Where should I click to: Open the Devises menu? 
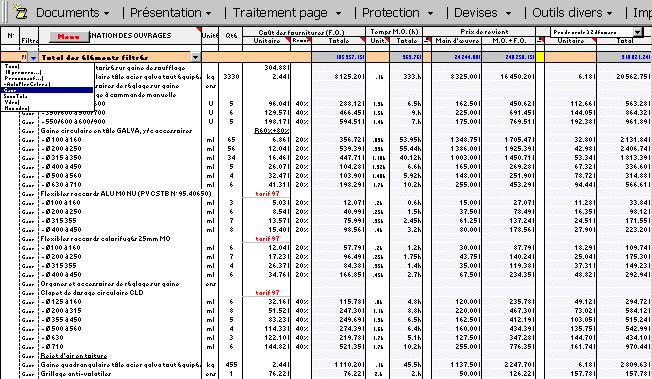[x=482, y=13]
